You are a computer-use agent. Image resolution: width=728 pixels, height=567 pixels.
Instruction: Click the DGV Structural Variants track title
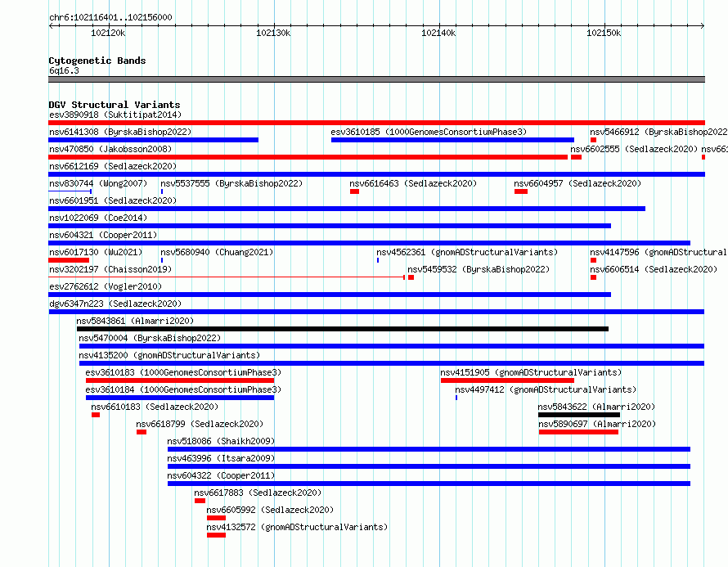pyautogui.click(x=115, y=105)
